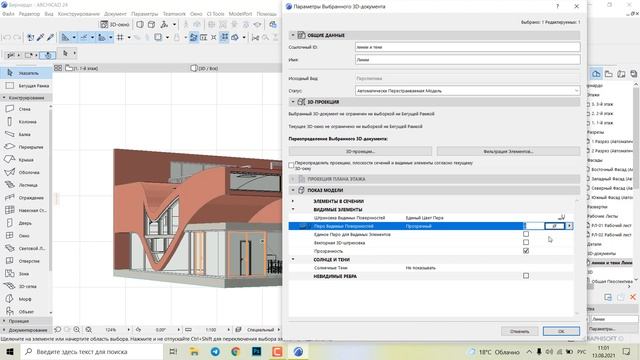Select the Стена wall tool

[x=24, y=109]
